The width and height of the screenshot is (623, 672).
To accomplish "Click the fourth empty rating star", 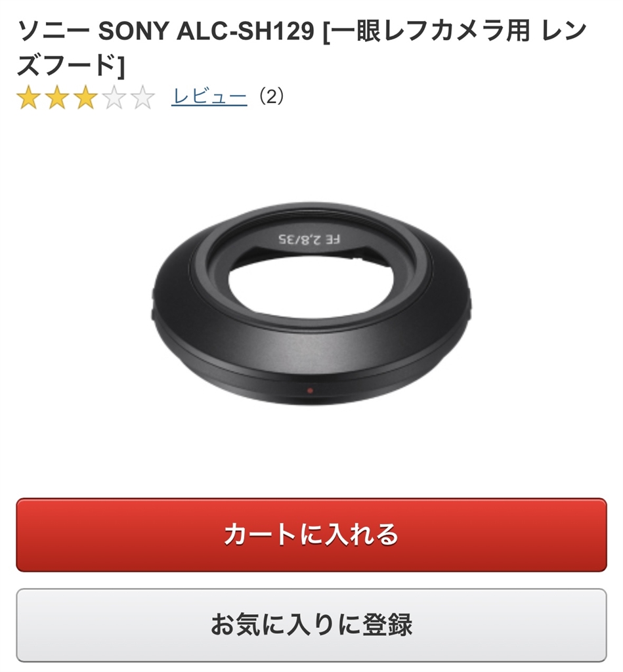I will pos(114,97).
